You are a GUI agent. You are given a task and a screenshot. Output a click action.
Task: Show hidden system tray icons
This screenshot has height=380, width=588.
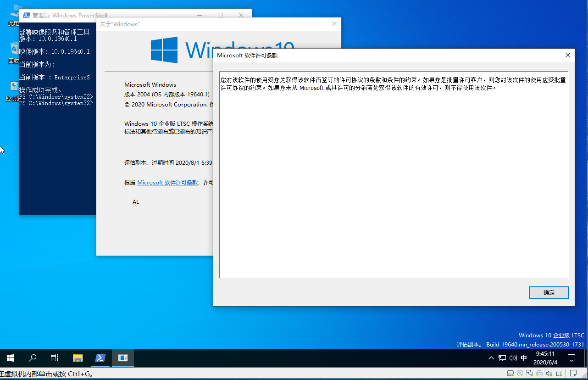(491, 358)
